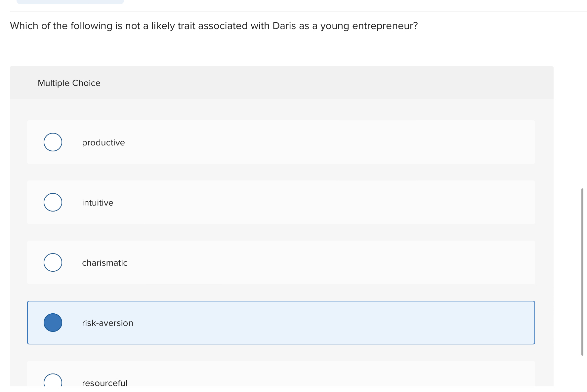Click the intuitive answer card
587x392 pixels.
coord(281,202)
